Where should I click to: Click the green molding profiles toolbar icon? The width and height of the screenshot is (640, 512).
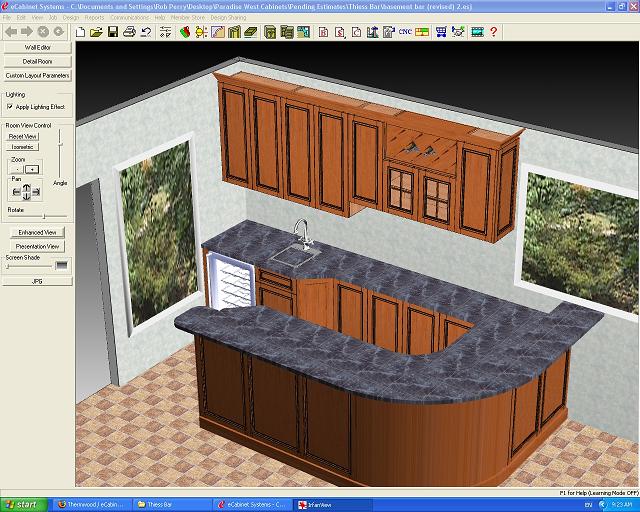[234, 32]
